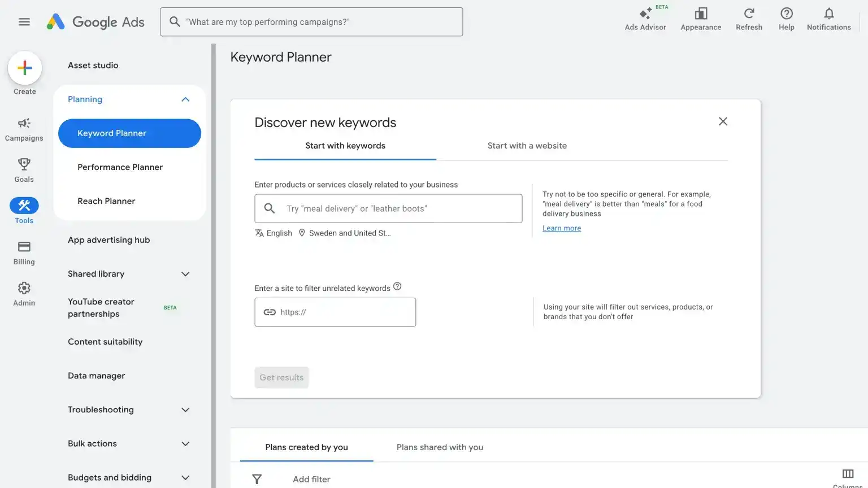
Task: Show Notifications bell
Action: [x=828, y=19]
